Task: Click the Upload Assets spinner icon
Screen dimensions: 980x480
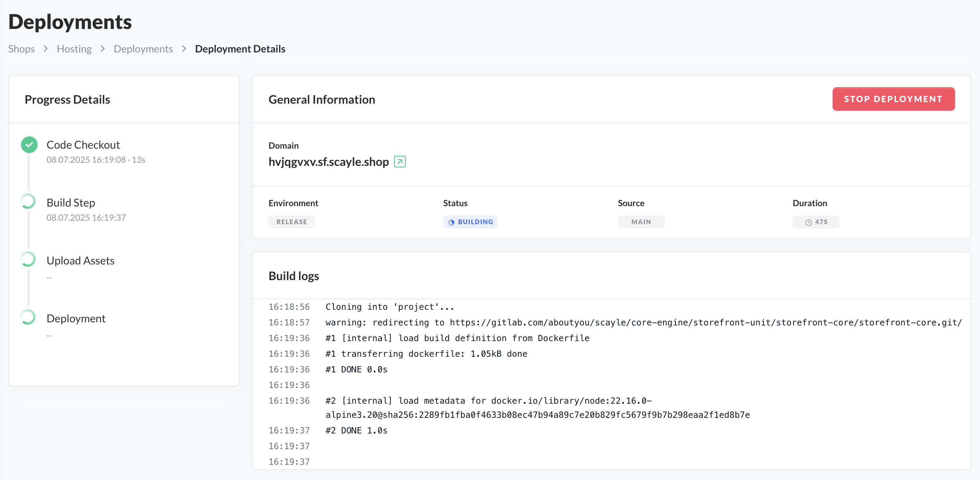Action: click(x=28, y=259)
